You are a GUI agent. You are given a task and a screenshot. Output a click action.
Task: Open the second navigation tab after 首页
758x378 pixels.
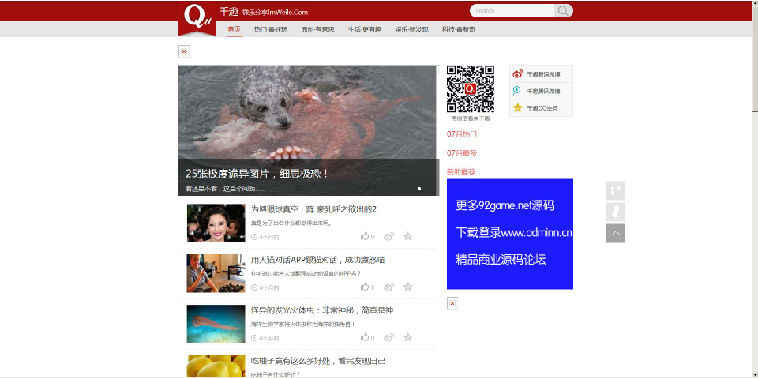coord(271,29)
